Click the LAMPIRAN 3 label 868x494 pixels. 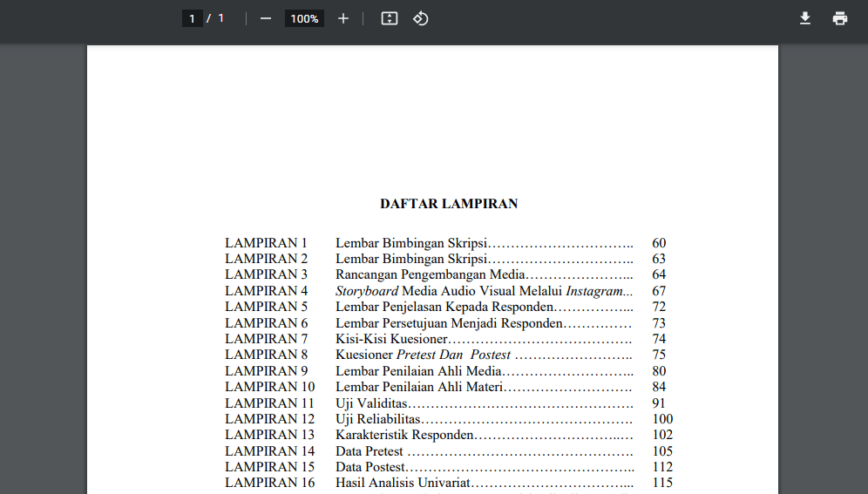[x=266, y=274]
